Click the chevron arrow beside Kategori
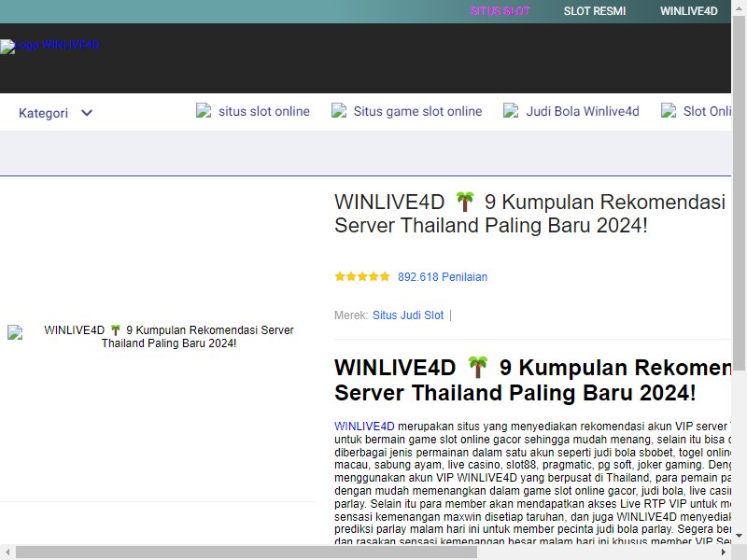Image resolution: width=747 pixels, height=560 pixels. click(87, 113)
